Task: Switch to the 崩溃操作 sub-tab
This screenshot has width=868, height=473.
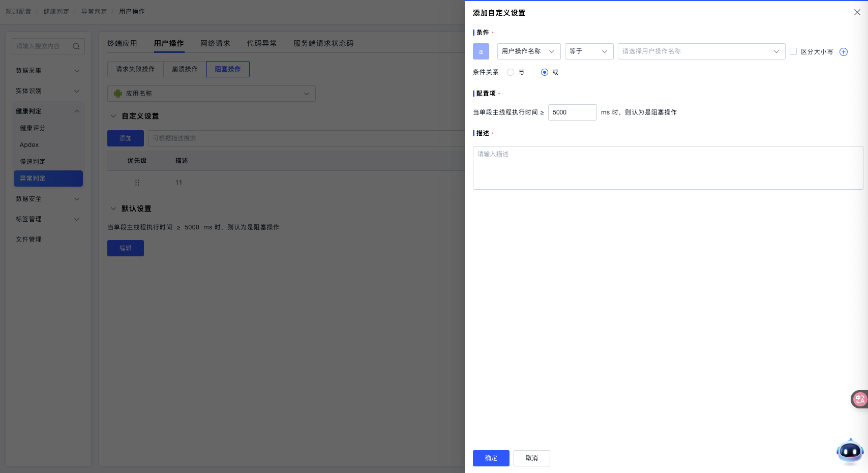Action: click(185, 69)
